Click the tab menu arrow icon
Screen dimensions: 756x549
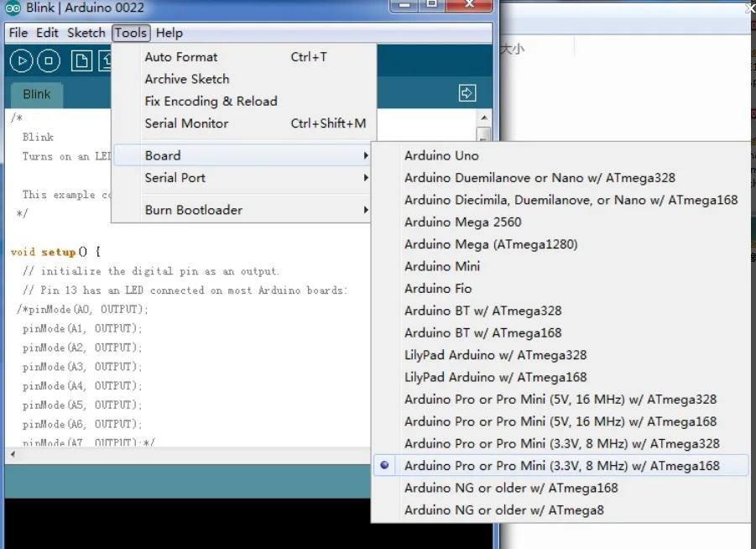(x=467, y=92)
